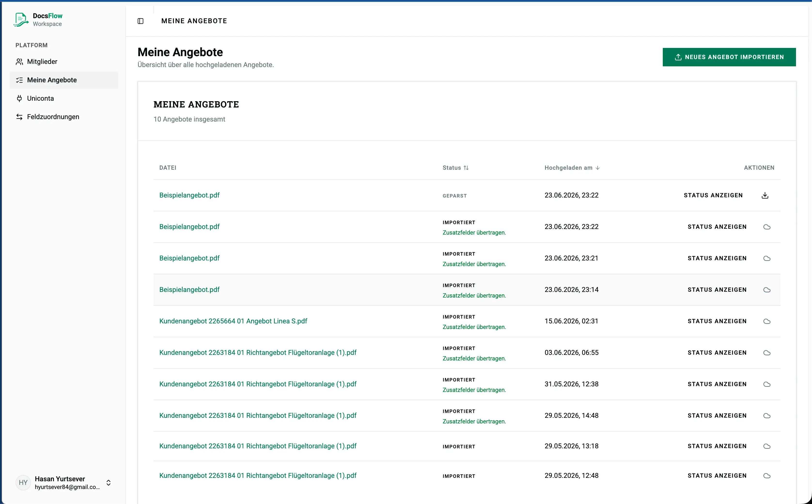Click cloud icon for 31.05.2026, 12:38 row
The height and width of the screenshot is (504, 812).
pos(767,384)
